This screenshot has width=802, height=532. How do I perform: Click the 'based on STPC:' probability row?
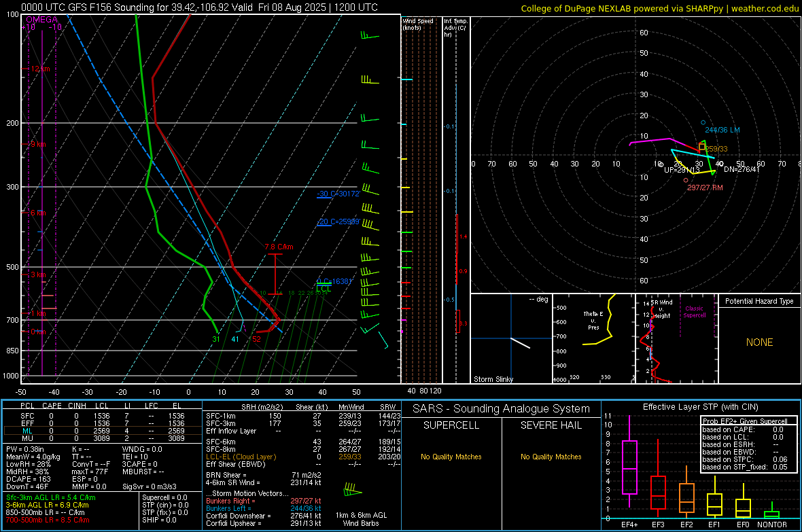745,459
